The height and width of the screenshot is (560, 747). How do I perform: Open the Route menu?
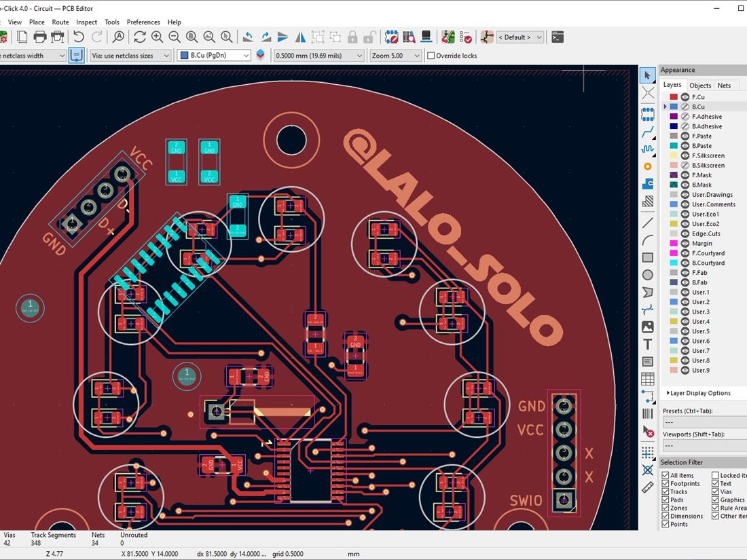60,22
